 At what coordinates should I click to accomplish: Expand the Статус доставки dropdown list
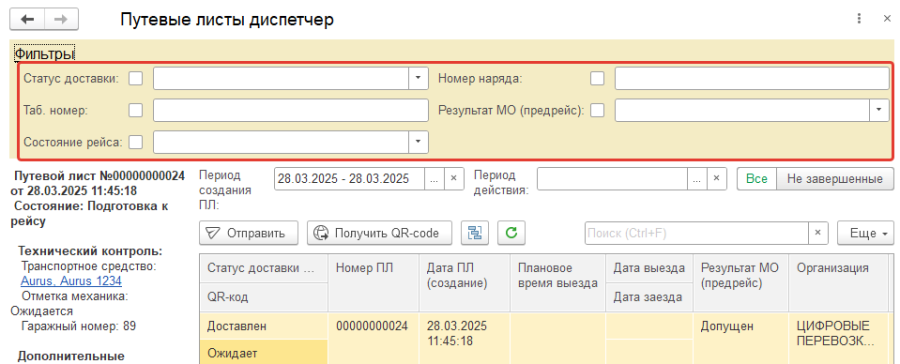point(418,79)
